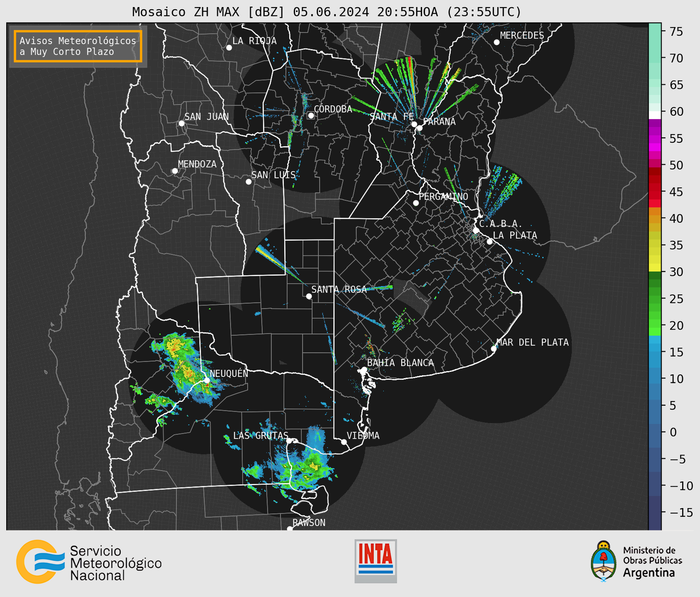Click the Avisos Meteorológicos a Muy Corto Plazo box
The height and width of the screenshot is (597, 700).
[78, 46]
